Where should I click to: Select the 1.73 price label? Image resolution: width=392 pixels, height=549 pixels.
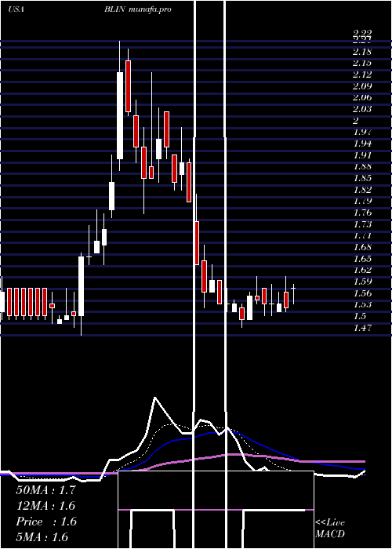pos(362,224)
